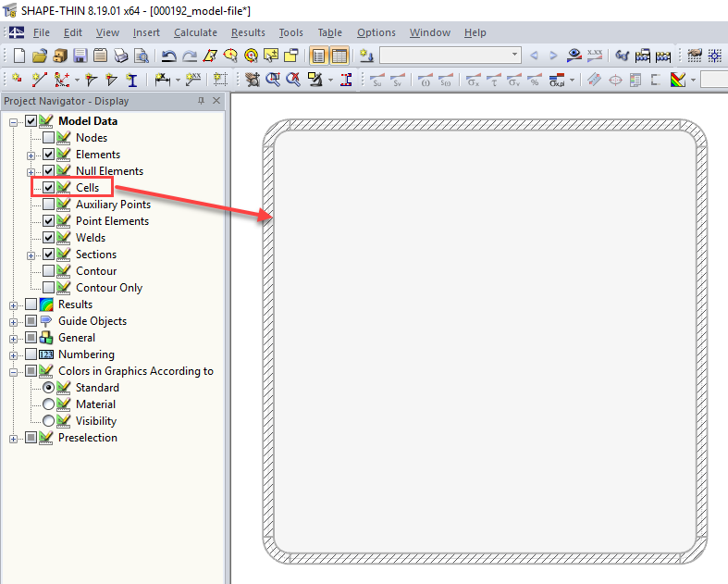Uncheck the Elements checkbox
Screen dimensions: 728x584
49,155
